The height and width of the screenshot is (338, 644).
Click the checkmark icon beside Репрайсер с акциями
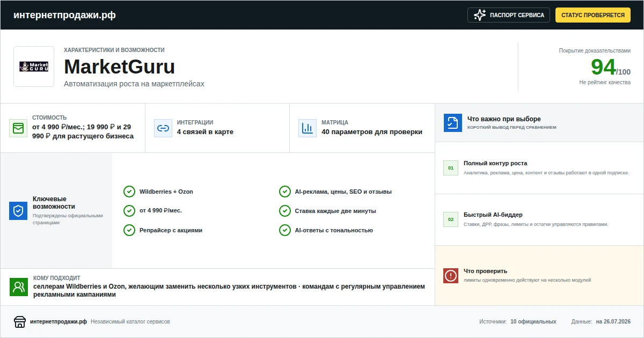tap(129, 230)
